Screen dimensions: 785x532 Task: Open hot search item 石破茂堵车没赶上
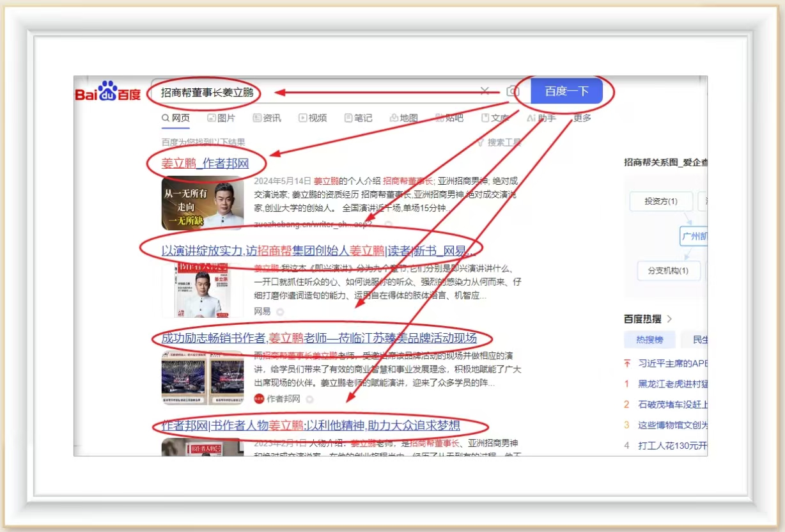(671, 404)
